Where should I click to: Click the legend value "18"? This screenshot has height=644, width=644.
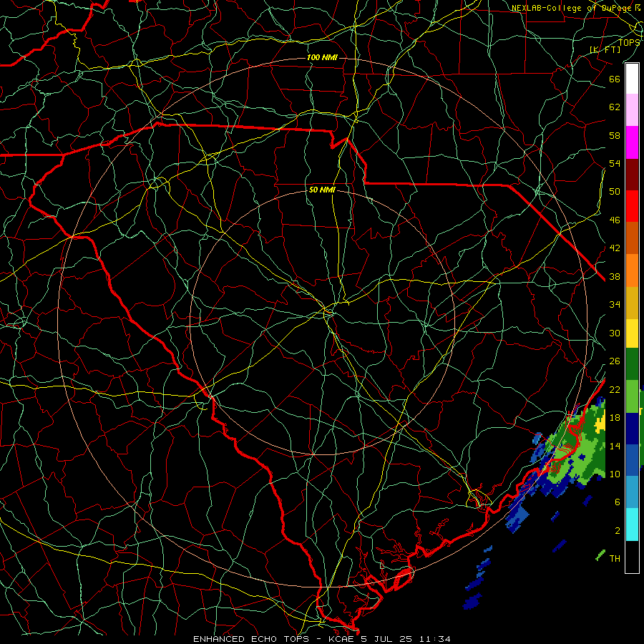pos(615,418)
